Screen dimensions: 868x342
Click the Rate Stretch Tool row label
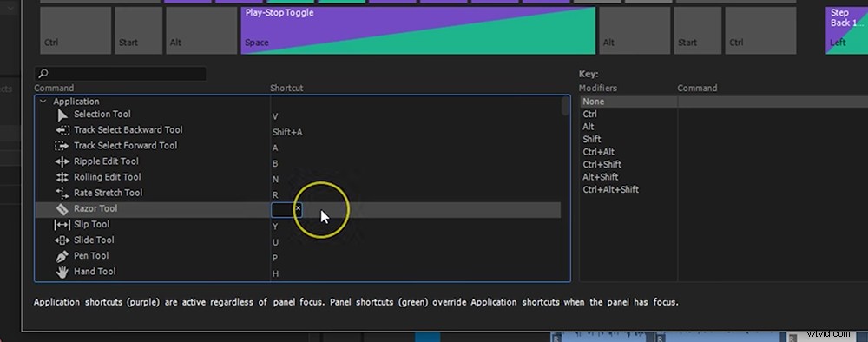108,194
